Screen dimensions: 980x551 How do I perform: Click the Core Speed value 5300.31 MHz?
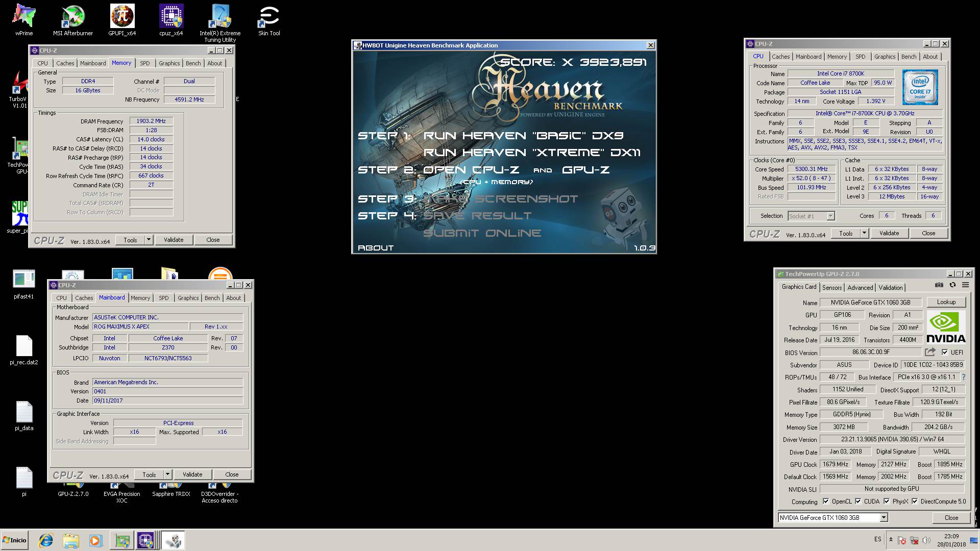pos(811,169)
